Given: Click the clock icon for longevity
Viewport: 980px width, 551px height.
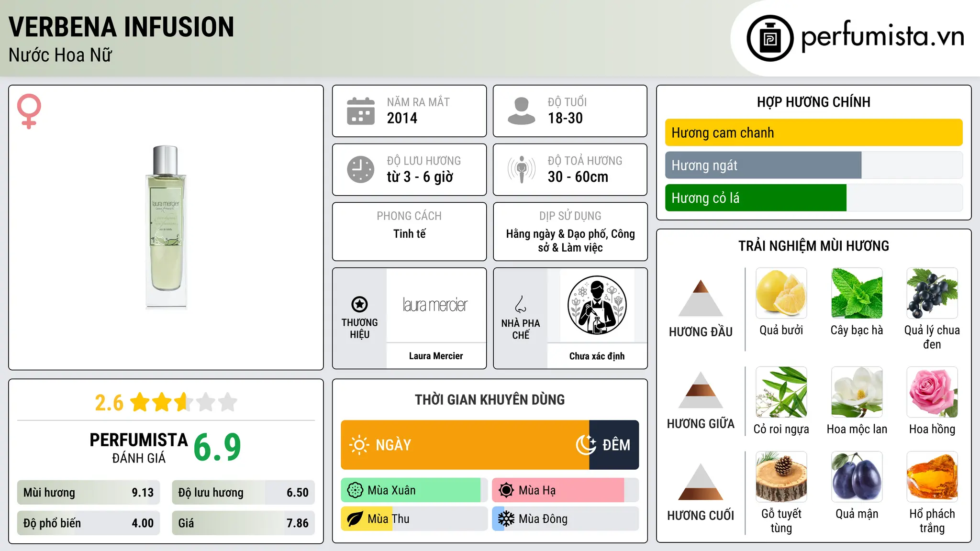Looking at the screenshot, I should 361,169.
